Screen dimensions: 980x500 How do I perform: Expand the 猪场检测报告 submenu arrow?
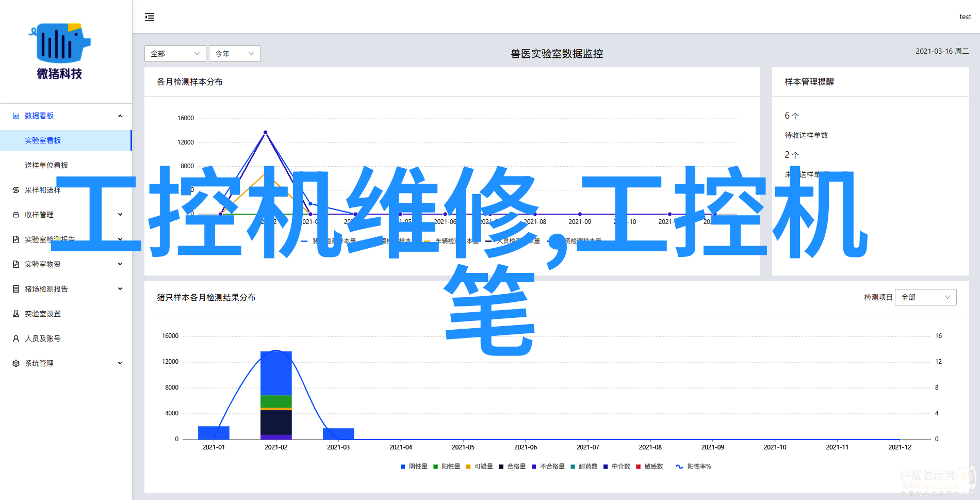click(x=120, y=289)
